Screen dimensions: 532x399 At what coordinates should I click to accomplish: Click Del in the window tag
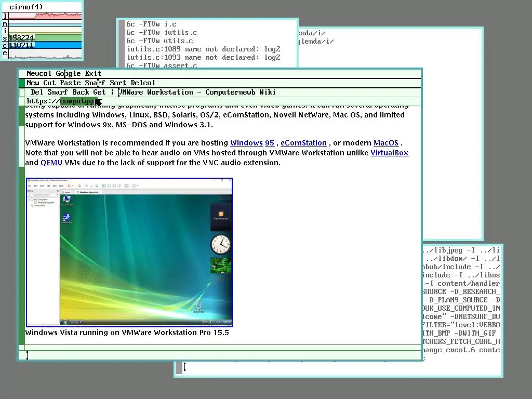point(37,92)
